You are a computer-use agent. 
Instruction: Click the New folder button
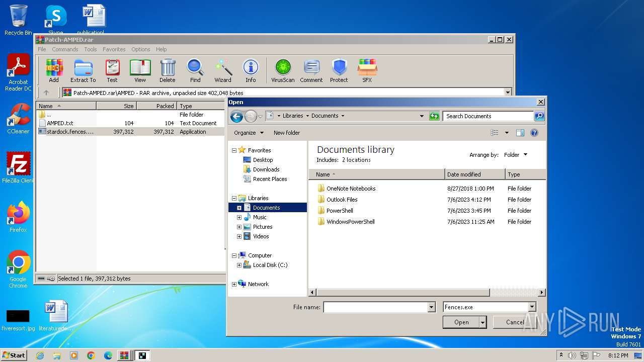[x=287, y=133]
